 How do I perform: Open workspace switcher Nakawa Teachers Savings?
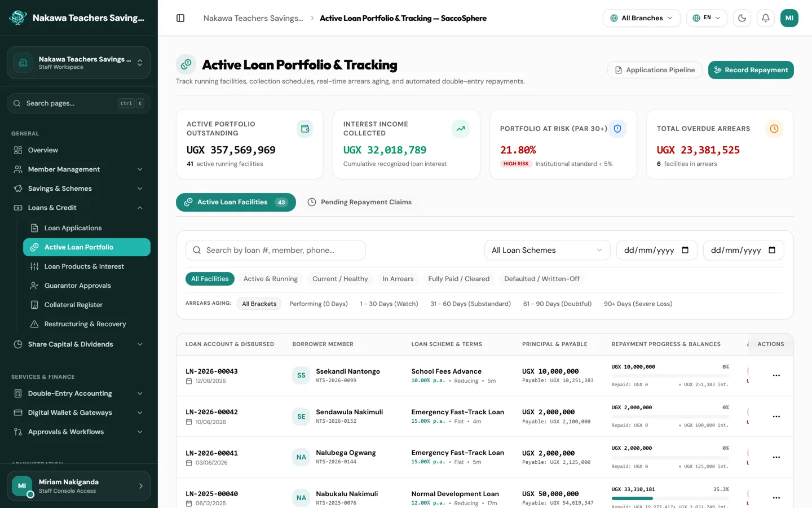78,63
